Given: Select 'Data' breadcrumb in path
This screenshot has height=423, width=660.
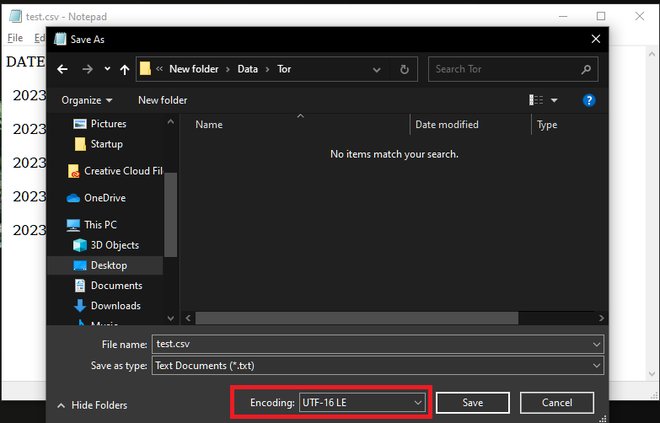Looking at the screenshot, I should tap(248, 69).
